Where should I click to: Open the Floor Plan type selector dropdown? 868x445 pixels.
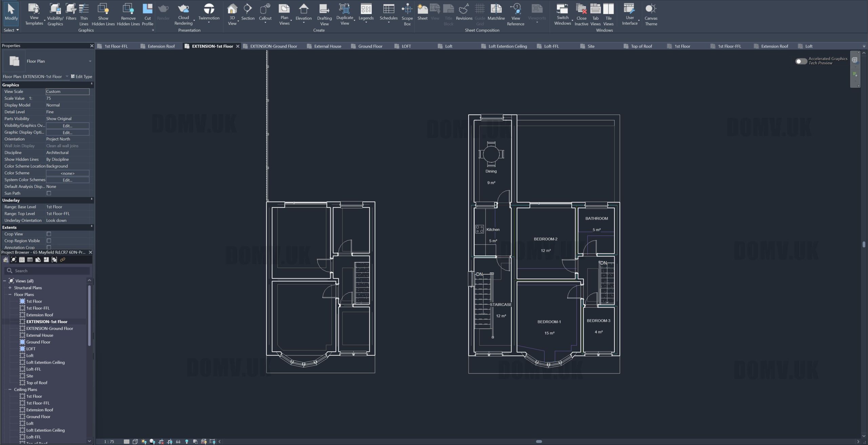[x=90, y=61]
